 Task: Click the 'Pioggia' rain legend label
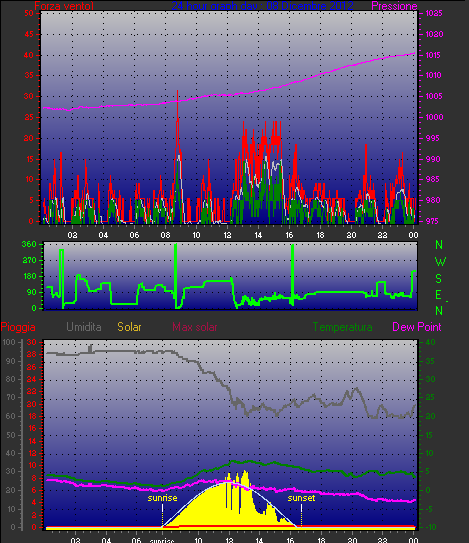pos(18,327)
